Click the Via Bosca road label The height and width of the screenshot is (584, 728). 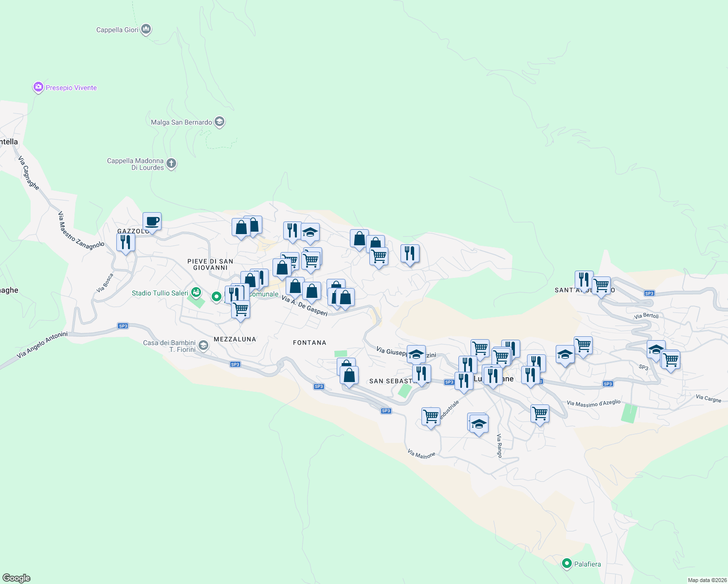tap(105, 283)
